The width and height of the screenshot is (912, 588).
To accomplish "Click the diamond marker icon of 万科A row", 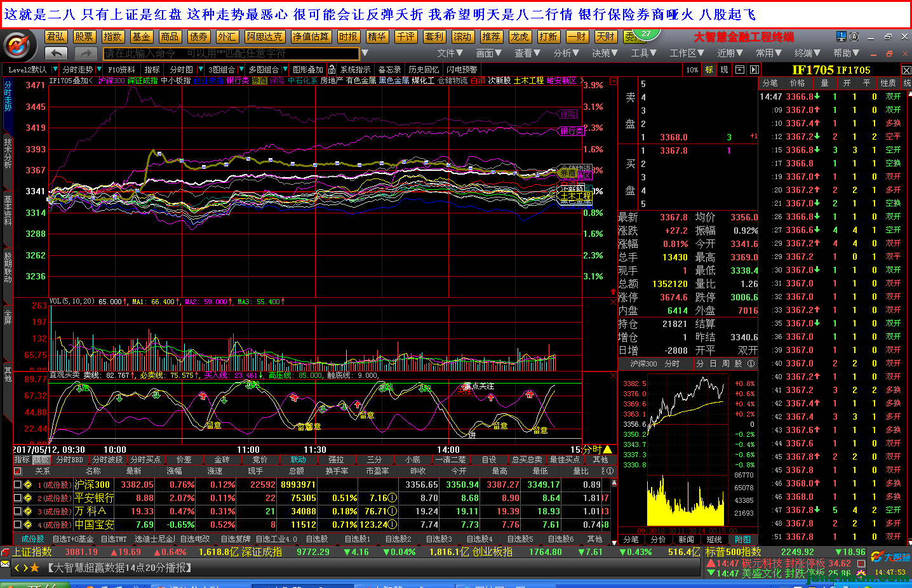I will coord(28,511).
